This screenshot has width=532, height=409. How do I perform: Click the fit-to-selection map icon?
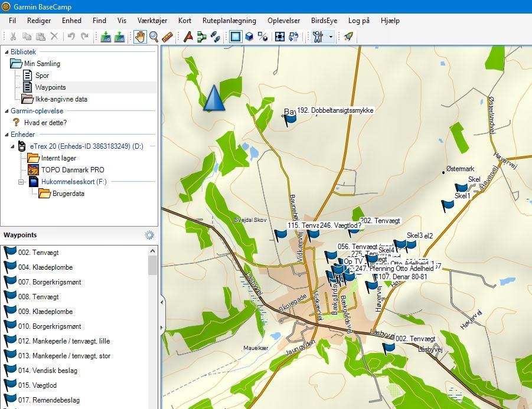click(x=280, y=37)
